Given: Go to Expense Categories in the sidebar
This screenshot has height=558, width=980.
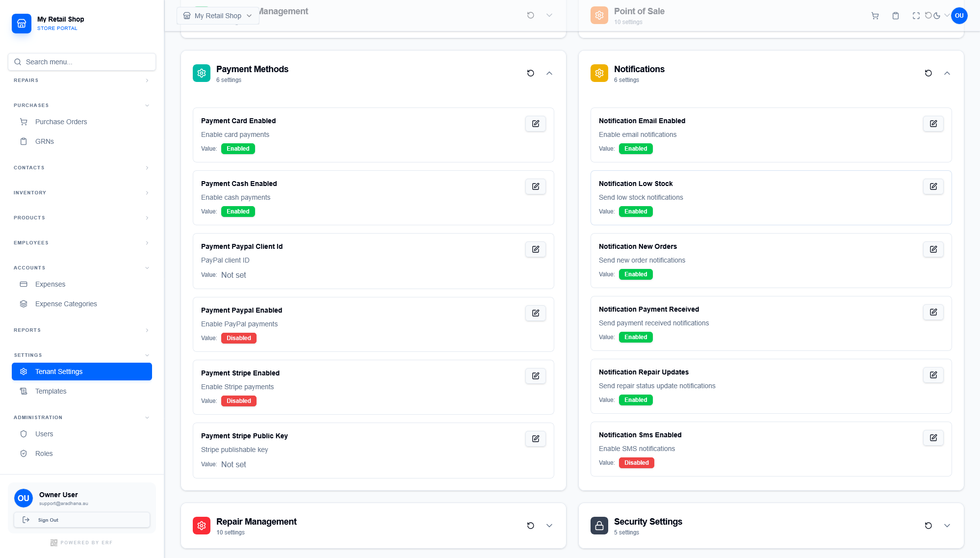Looking at the screenshot, I should (82, 304).
